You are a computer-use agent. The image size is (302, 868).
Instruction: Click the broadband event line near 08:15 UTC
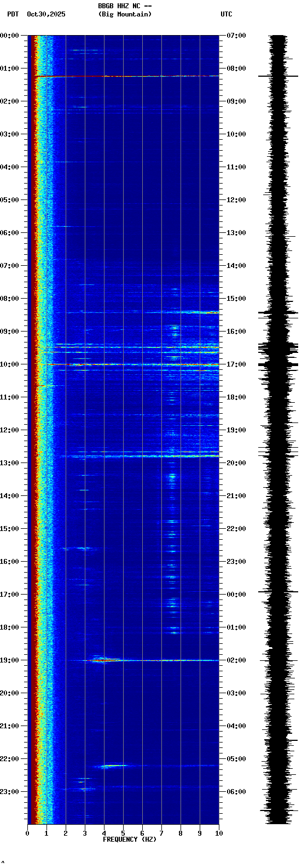(x=127, y=76)
